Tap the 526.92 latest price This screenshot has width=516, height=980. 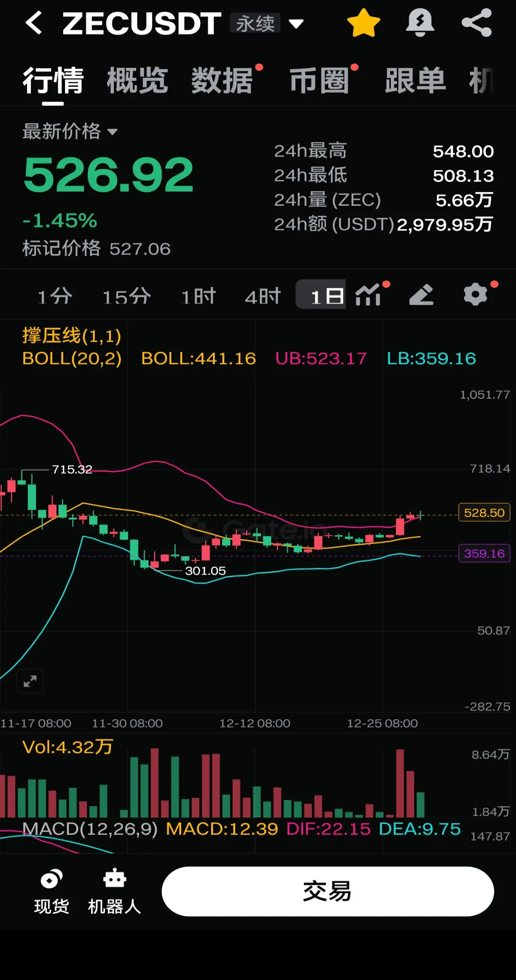click(x=109, y=175)
